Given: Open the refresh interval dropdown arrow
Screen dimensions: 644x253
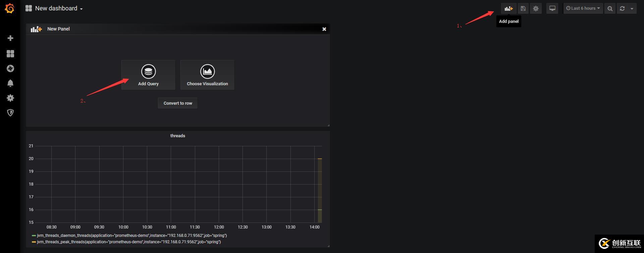Looking at the screenshot, I should click(632, 8).
